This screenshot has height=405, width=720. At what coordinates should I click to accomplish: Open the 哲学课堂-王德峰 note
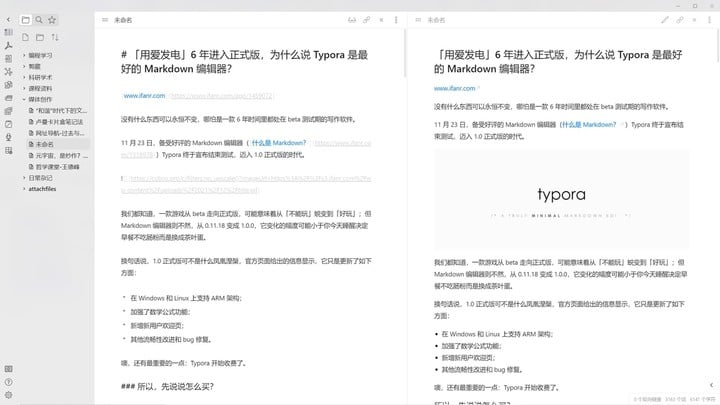point(54,167)
